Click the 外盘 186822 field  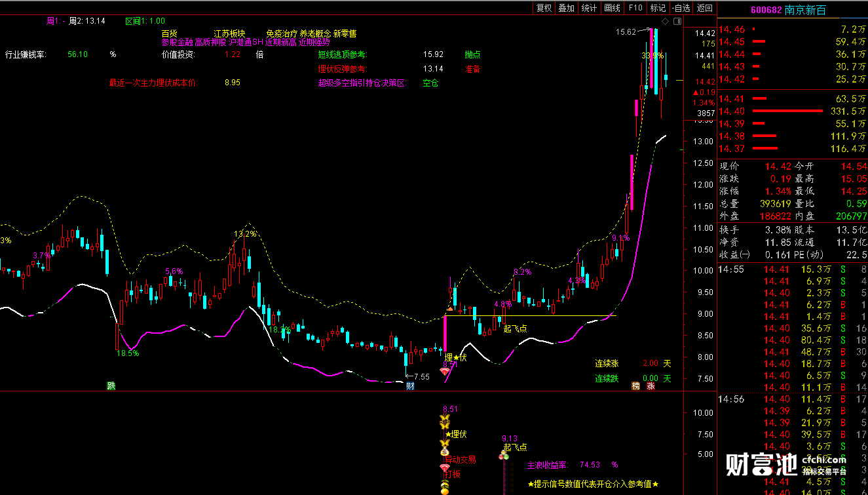[755, 216]
